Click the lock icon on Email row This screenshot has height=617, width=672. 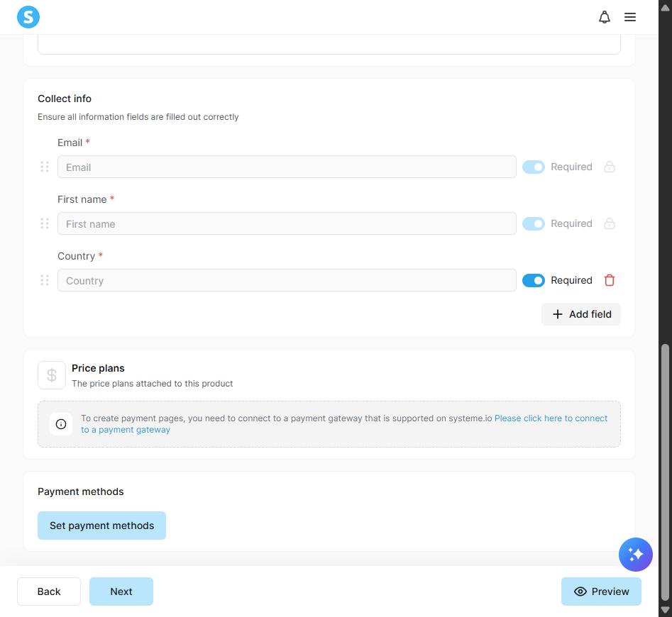(609, 167)
